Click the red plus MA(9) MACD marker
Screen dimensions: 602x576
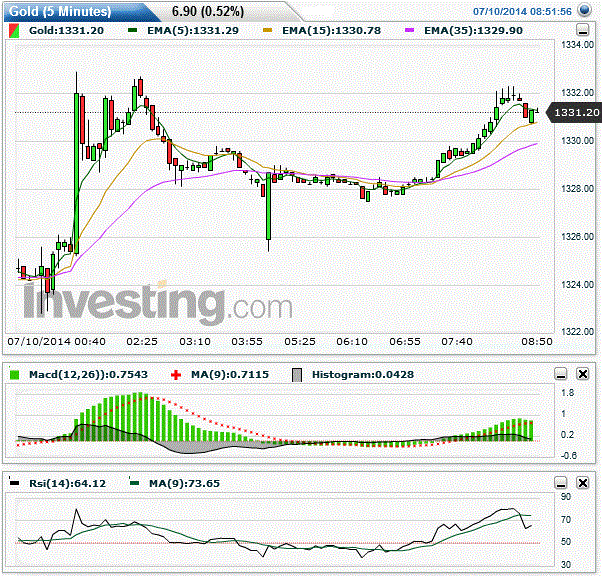176,375
